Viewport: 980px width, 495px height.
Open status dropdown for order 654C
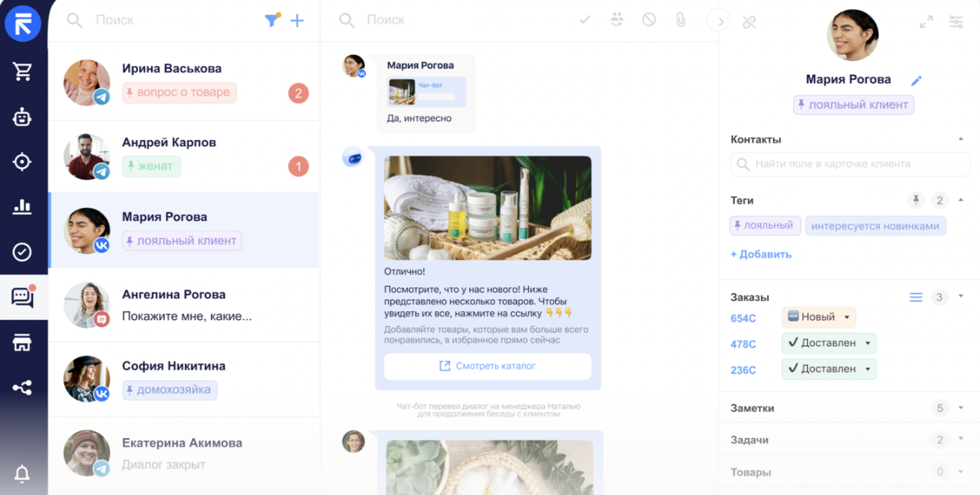[x=847, y=317]
